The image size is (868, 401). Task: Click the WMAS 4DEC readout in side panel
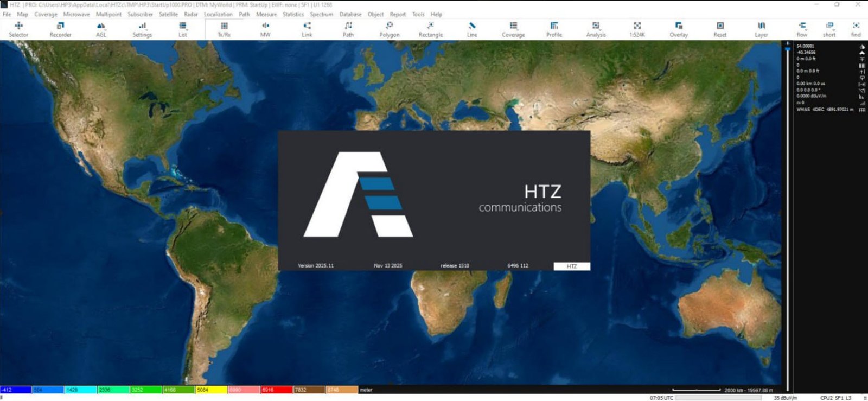(x=825, y=109)
